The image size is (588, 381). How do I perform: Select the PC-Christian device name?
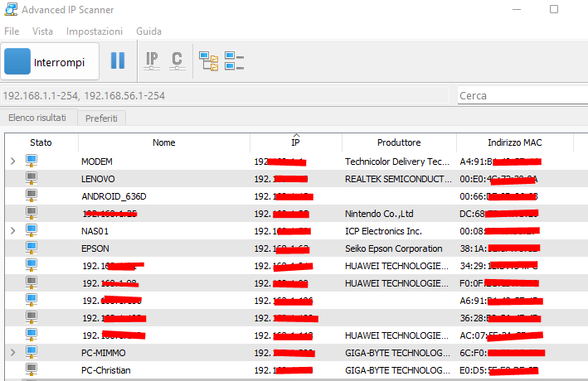pos(106,370)
